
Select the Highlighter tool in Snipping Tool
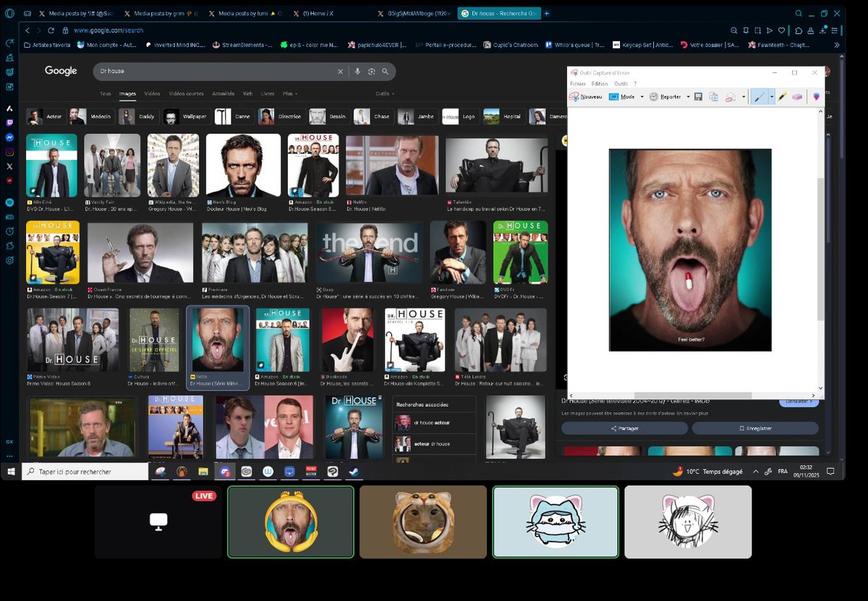click(783, 96)
